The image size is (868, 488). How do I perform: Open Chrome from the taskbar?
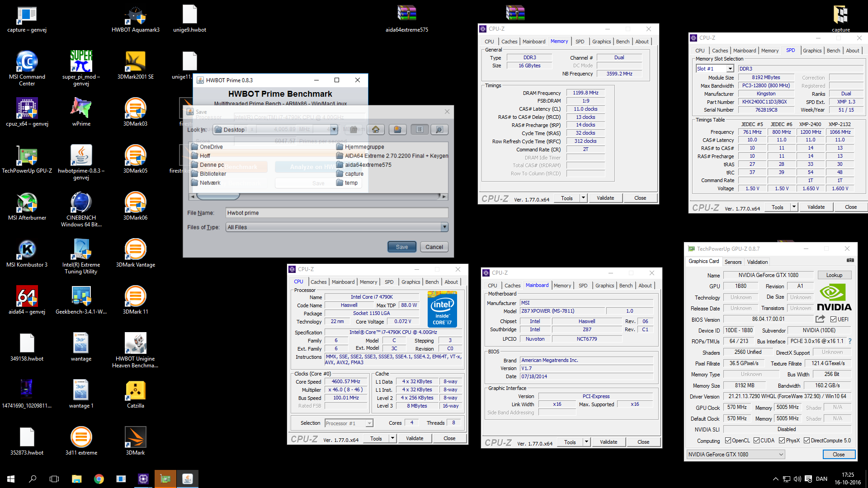click(x=99, y=479)
